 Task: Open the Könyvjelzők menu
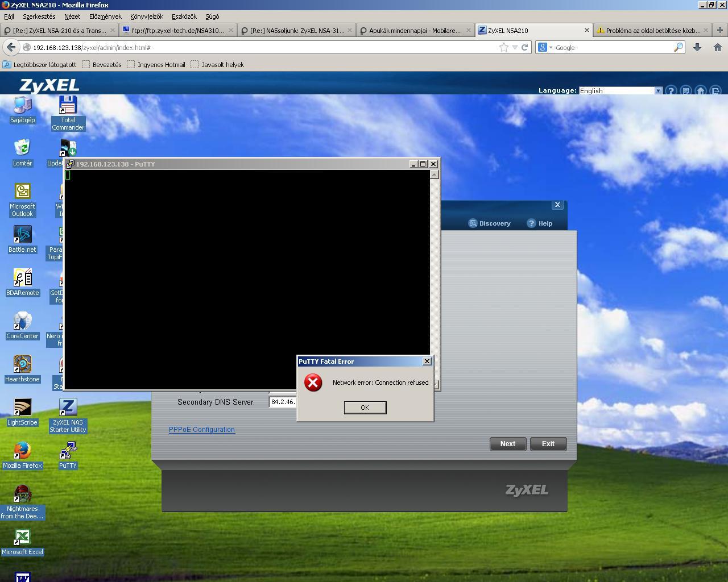[147, 16]
